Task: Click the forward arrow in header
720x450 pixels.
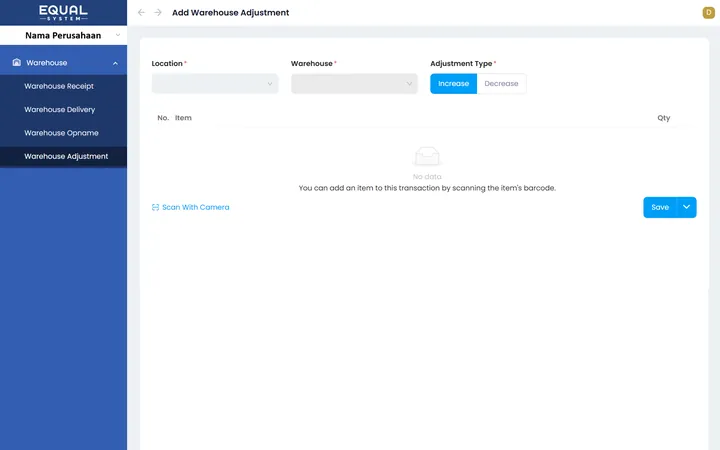Action: click(x=158, y=12)
